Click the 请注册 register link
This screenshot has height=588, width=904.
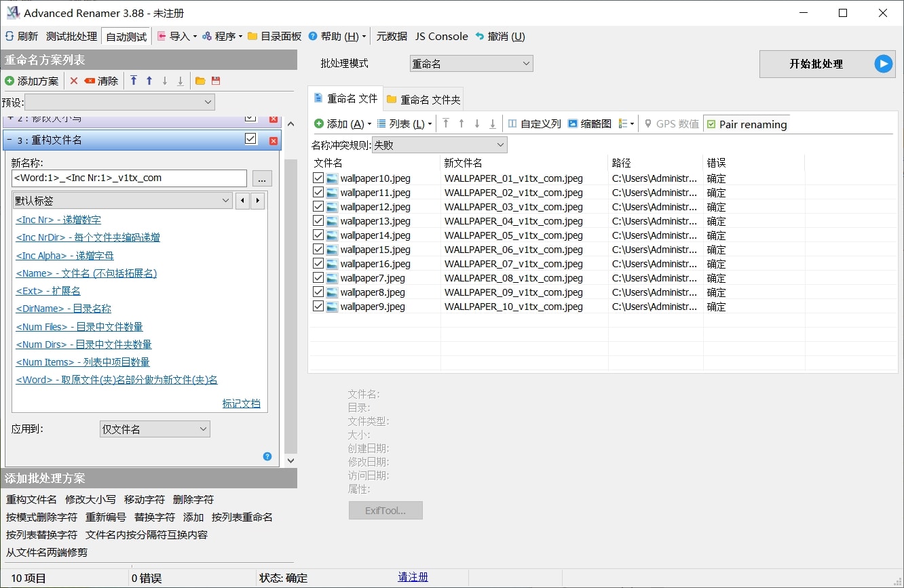413,577
